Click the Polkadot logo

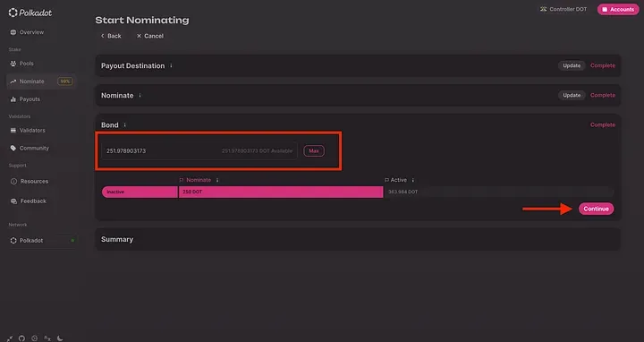coord(30,13)
